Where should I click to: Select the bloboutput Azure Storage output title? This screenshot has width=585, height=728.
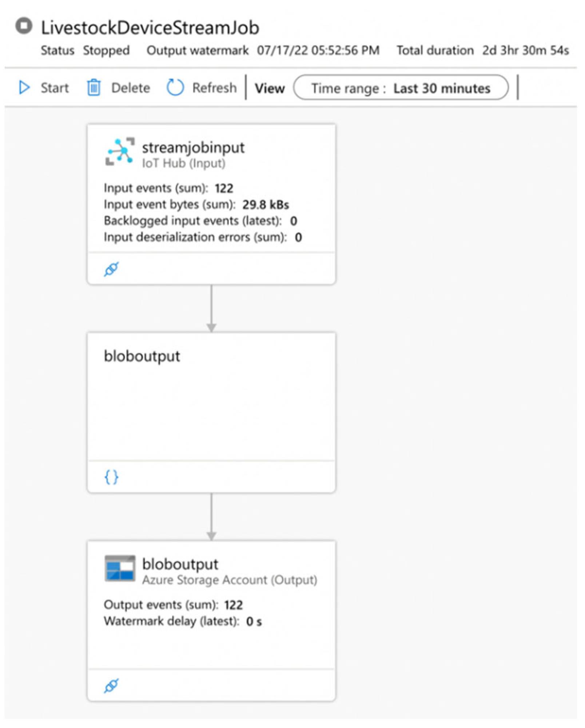[x=180, y=564]
